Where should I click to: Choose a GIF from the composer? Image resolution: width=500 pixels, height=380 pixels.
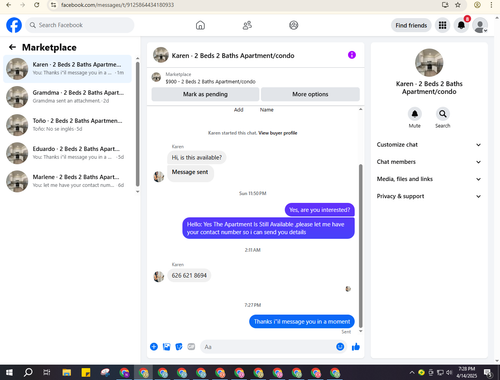pyautogui.click(x=191, y=347)
